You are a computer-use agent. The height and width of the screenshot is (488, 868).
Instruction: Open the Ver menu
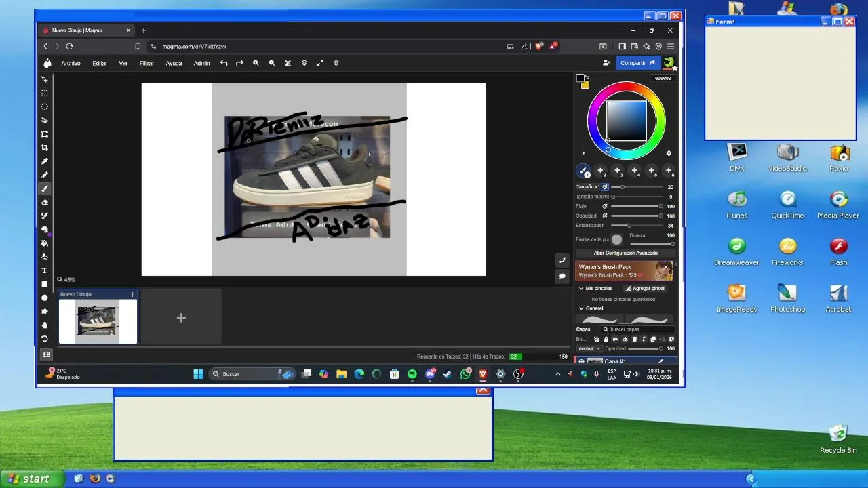click(x=123, y=63)
